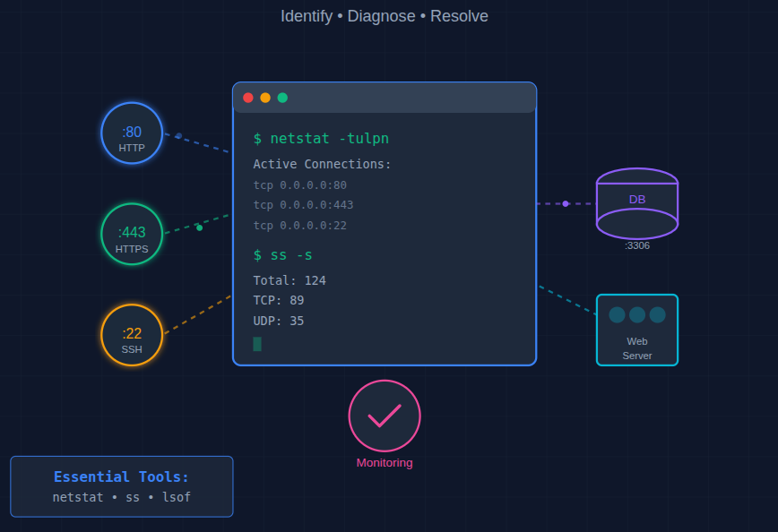Click the green terminal cursor block

click(x=257, y=344)
